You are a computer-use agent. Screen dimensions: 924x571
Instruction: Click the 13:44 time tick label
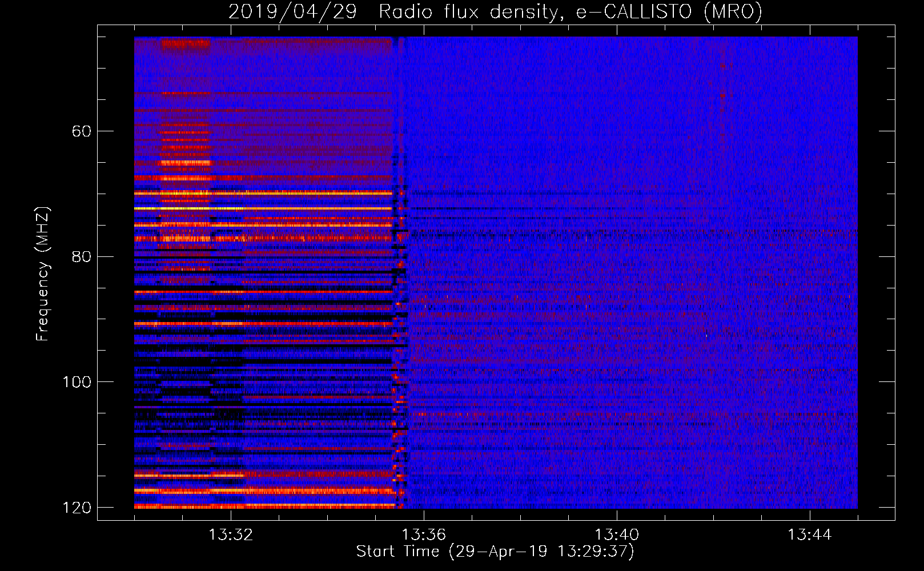point(810,535)
